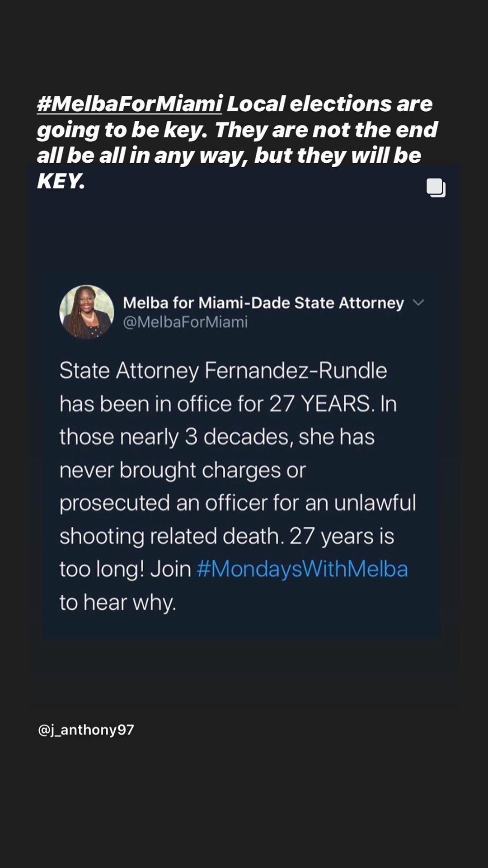Tap the 'to hear why.' line
This screenshot has height=868, width=488.
click(x=117, y=602)
